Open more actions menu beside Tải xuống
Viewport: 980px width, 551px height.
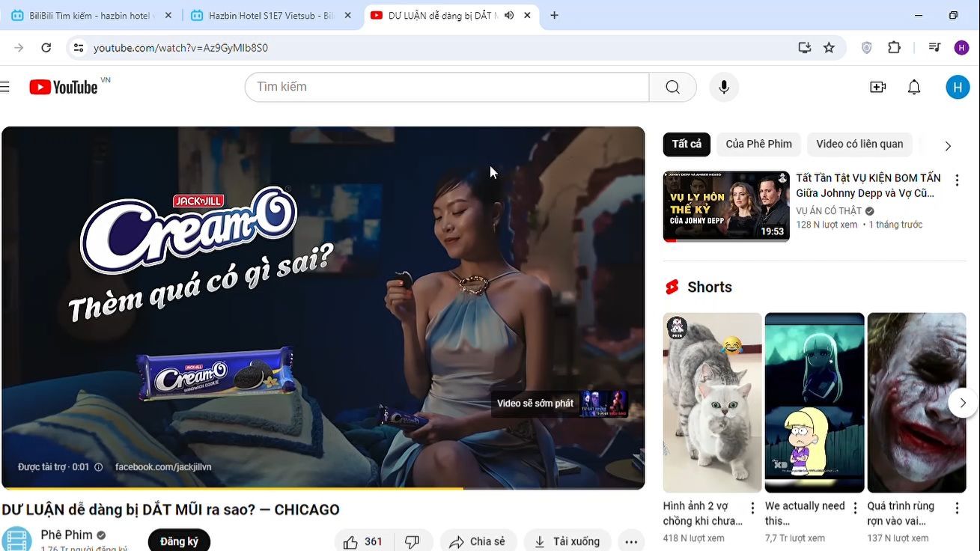click(x=631, y=541)
